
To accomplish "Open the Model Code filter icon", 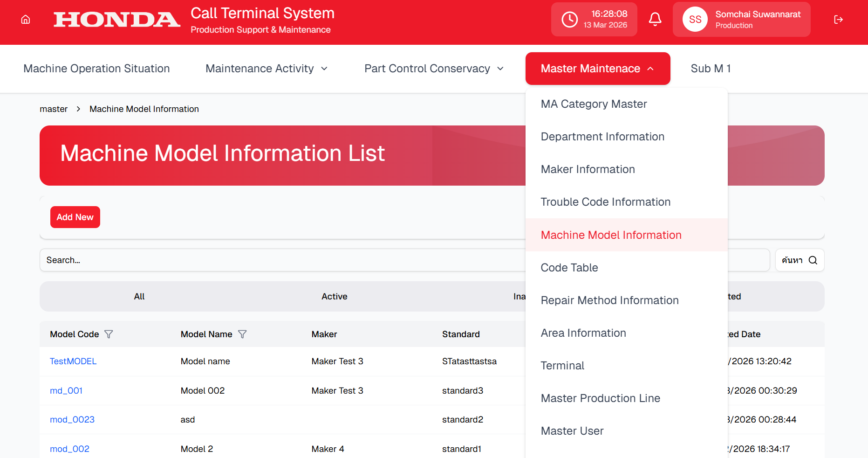I will point(109,334).
